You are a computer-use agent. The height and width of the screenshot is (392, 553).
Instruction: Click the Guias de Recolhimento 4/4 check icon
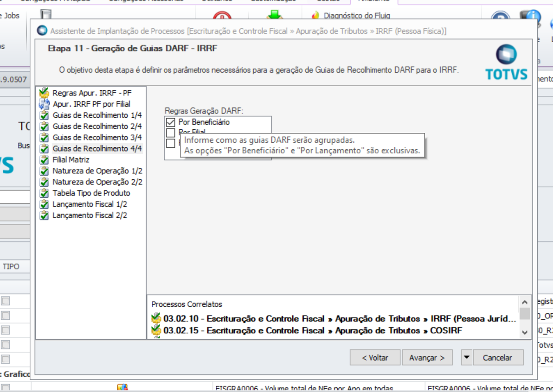44,149
